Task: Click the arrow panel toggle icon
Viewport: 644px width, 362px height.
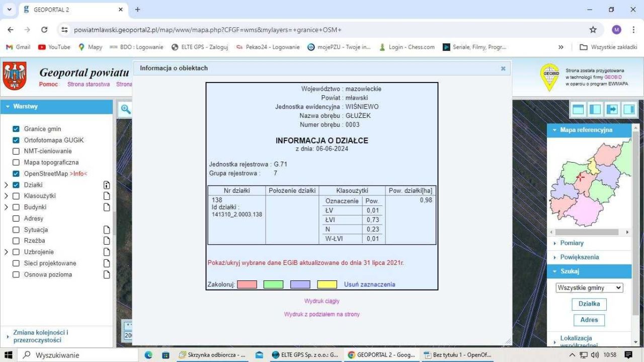Action: pos(612,109)
